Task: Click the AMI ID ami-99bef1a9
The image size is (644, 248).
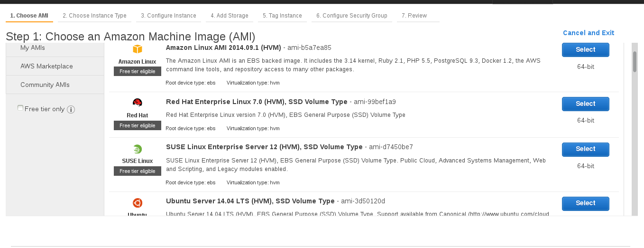Action: pyautogui.click(x=375, y=102)
